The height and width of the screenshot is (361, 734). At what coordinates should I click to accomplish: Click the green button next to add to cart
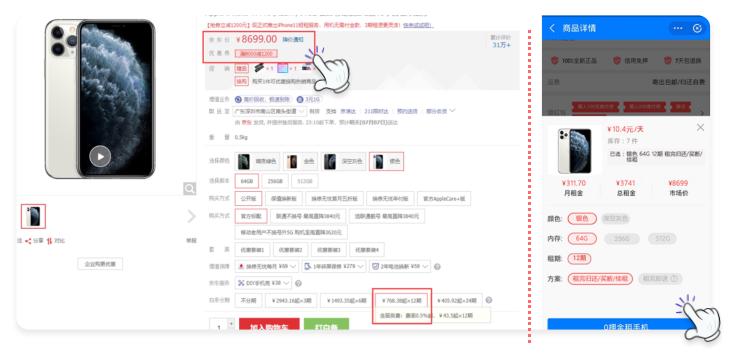(x=326, y=325)
